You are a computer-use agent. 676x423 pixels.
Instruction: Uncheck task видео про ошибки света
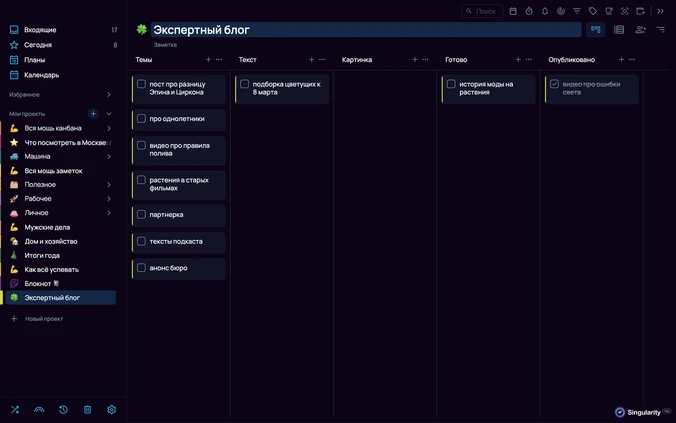point(554,84)
